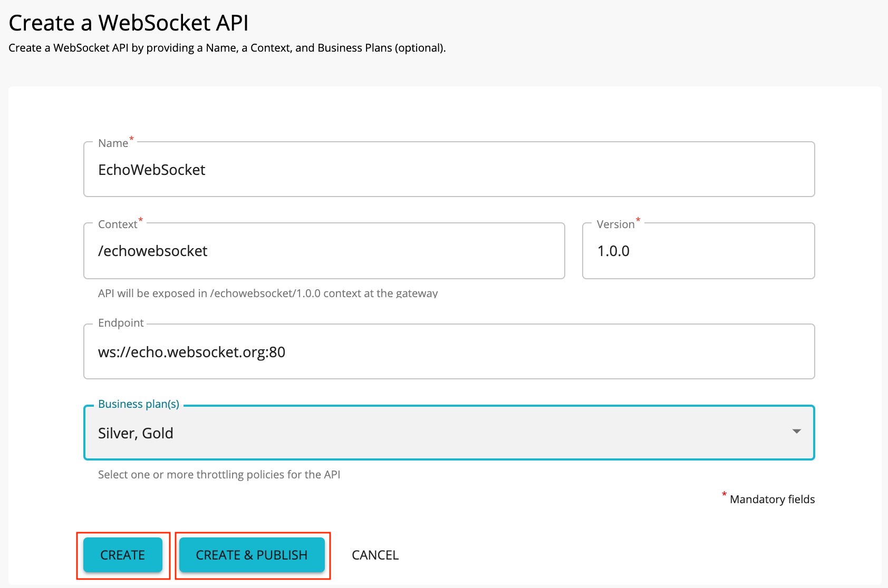Select the EchoWebSocket name text
The height and width of the screenshot is (588, 888).
coord(151,169)
